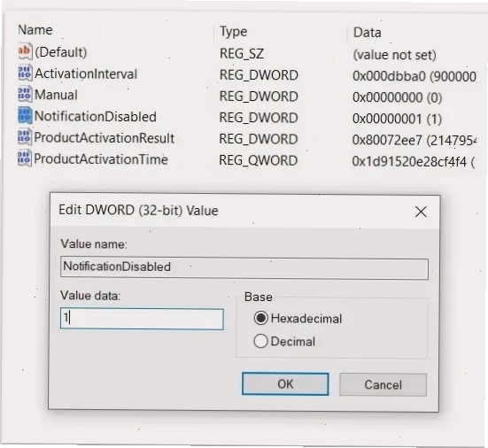Click the (value not set) data cell
Image resolution: width=488 pixels, height=448 pixels.
pos(394,55)
